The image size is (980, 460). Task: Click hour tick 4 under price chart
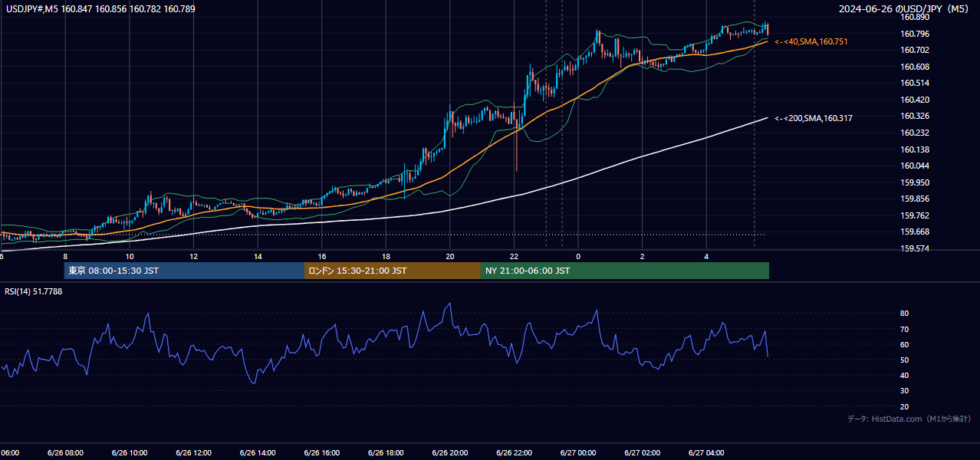pos(706,256)
